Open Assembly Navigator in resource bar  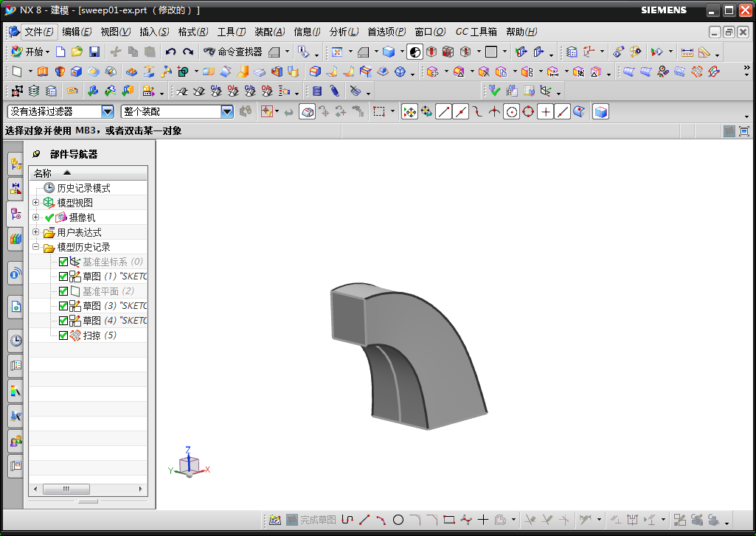click(x=16, y=164)
